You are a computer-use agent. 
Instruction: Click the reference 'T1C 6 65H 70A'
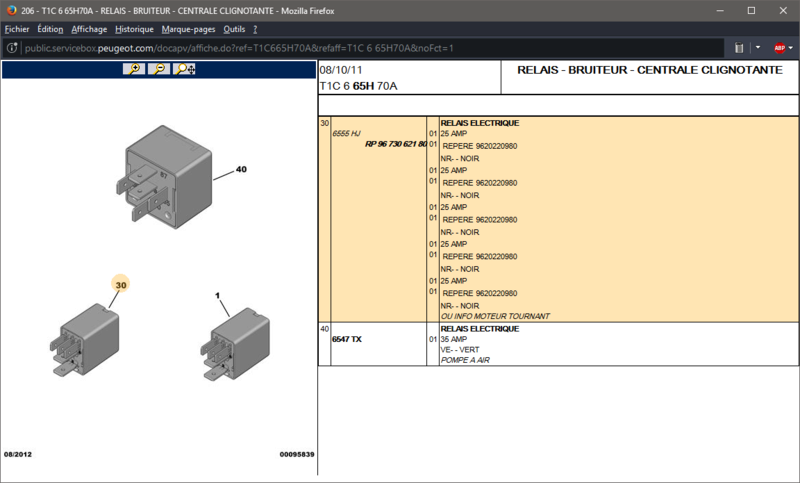(x=358, y=86)
